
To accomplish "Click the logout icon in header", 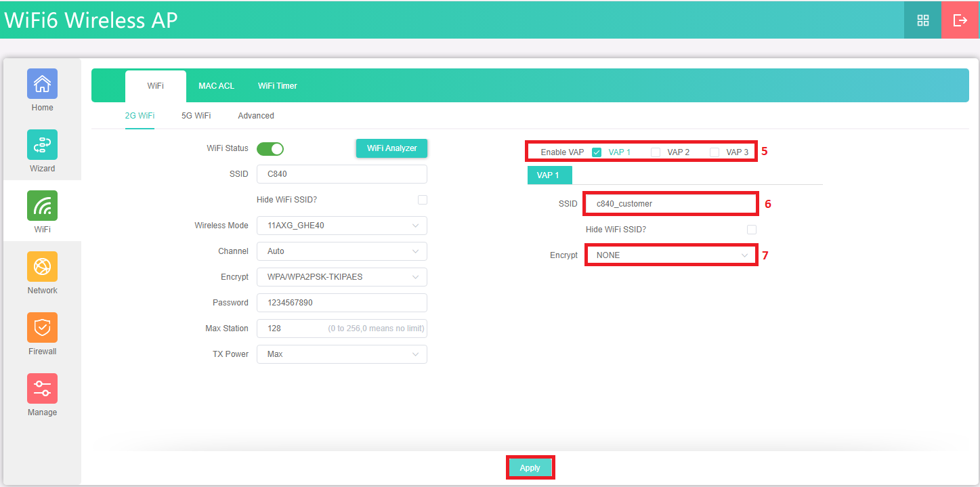I will tap(960, 20).
